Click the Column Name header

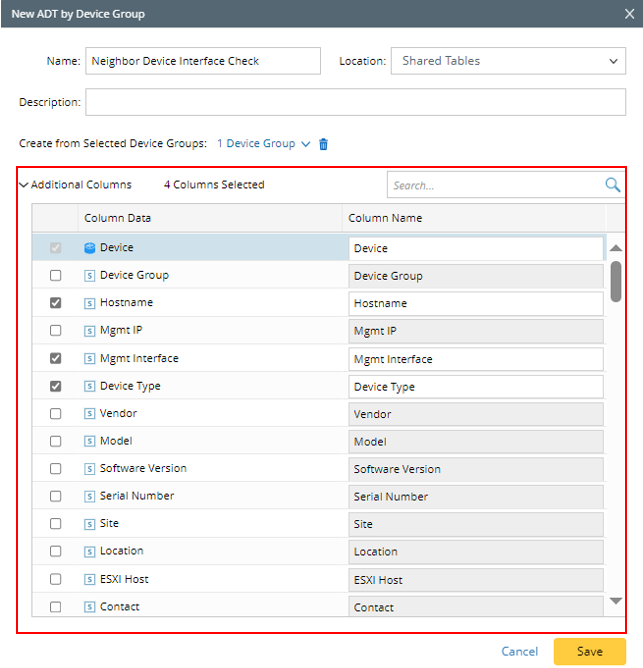pos(385,218)
